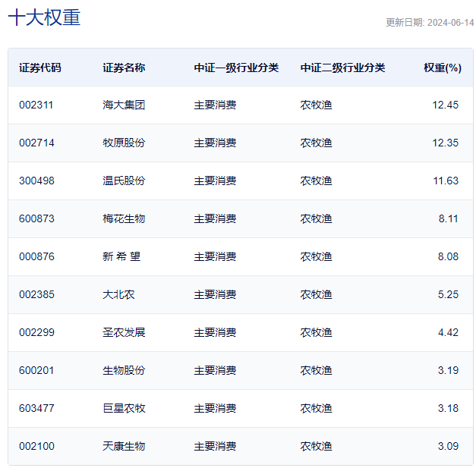The width and height of the screenshot is (476, 468).
Task: Click 主要消费 in the 大北农 row
Action: (215, 294)
